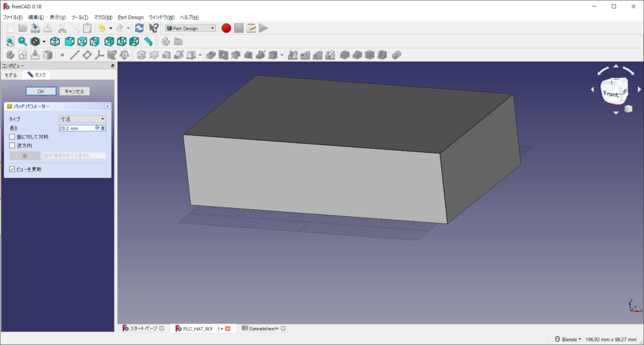Click the Boolean operation spheres icon
644x345 pixels.
pos(396,55)
